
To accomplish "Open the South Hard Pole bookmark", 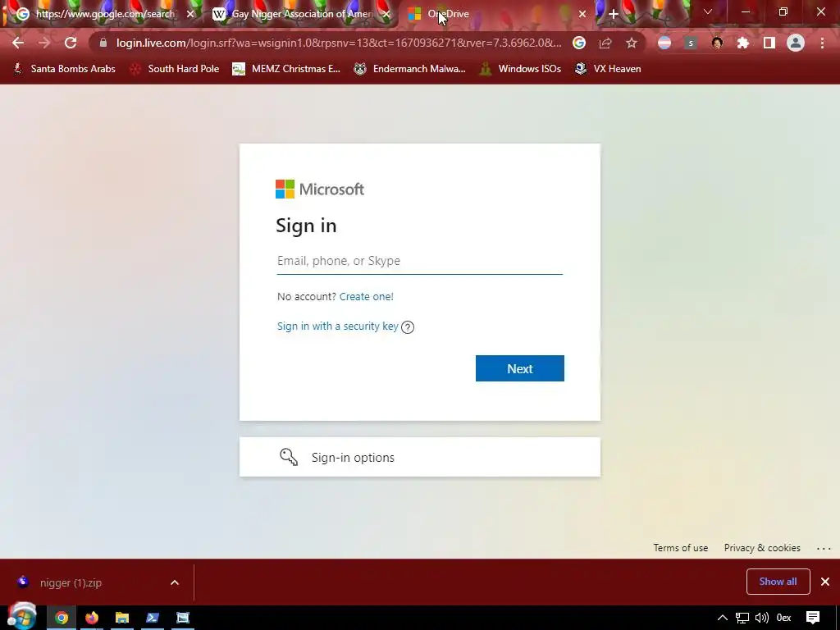I will [175, 69].
